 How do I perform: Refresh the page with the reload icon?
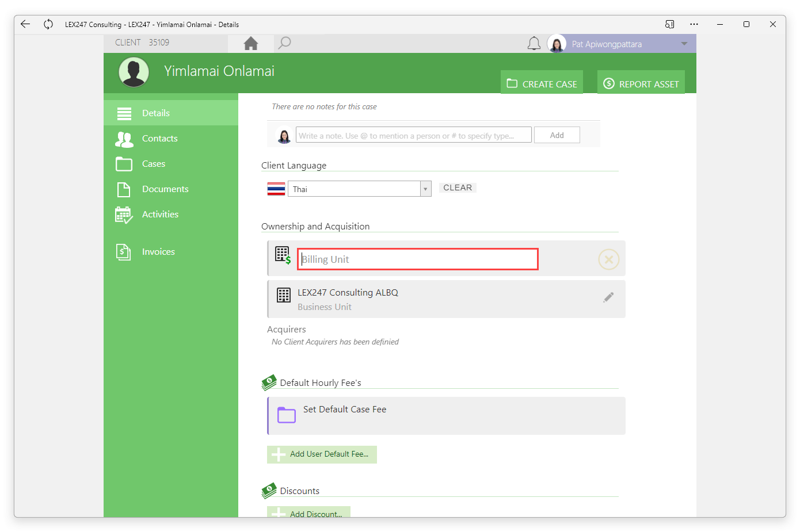[x=48, y=24]
